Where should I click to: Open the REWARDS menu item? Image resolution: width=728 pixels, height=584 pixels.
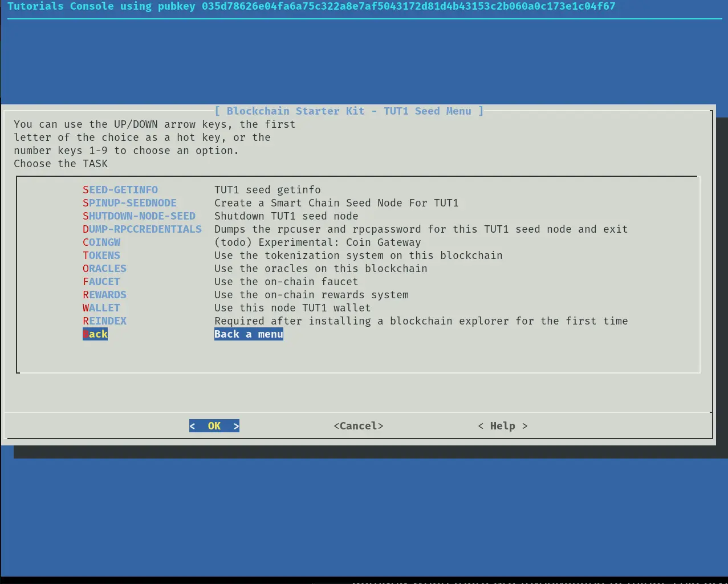point(104,295)
